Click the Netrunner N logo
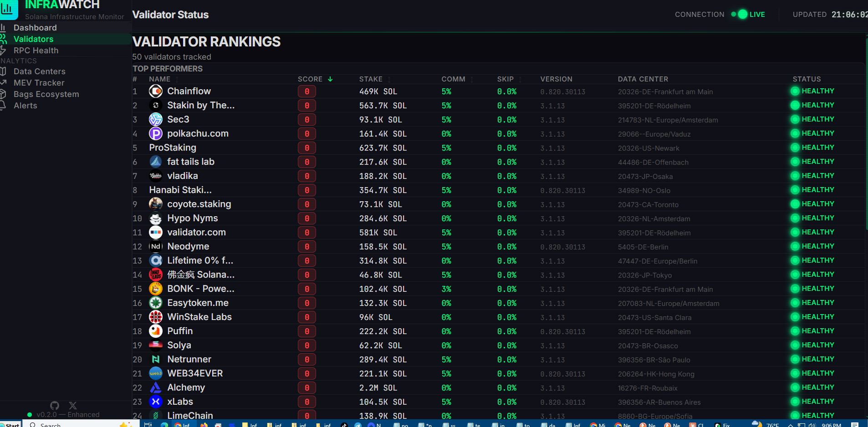868x427 pixels. point(156,359)
